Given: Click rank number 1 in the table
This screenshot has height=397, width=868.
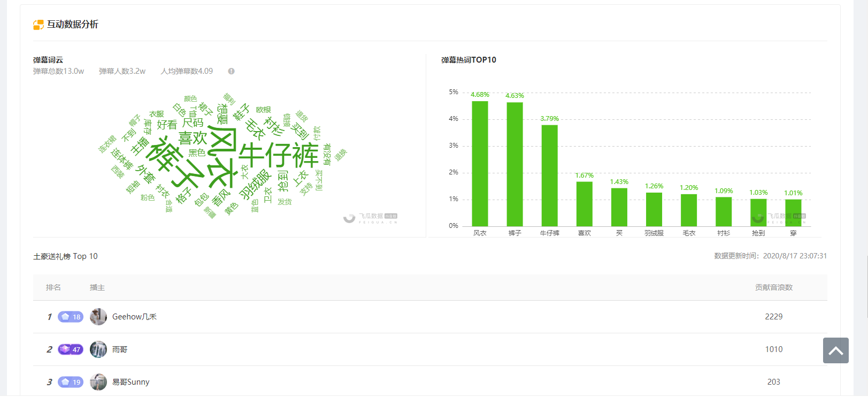Looking at the screenshot, I should tap(49, 317).
